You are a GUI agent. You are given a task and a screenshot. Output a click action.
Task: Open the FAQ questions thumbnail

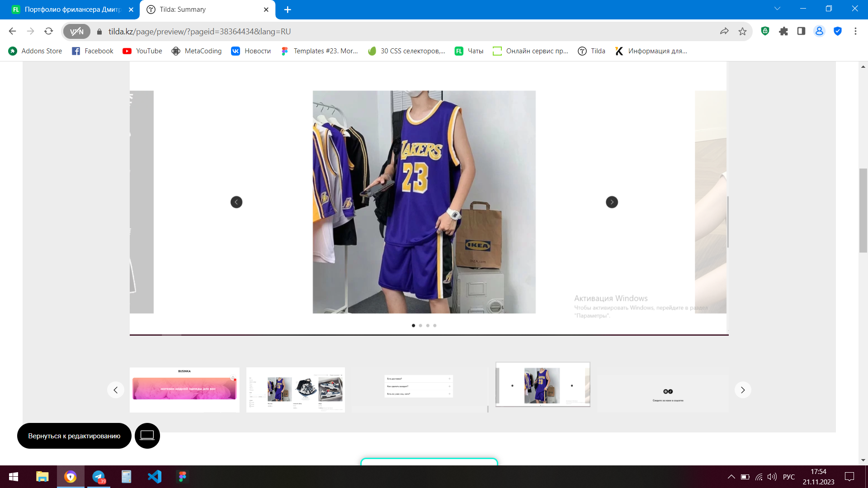click(420, 389)
